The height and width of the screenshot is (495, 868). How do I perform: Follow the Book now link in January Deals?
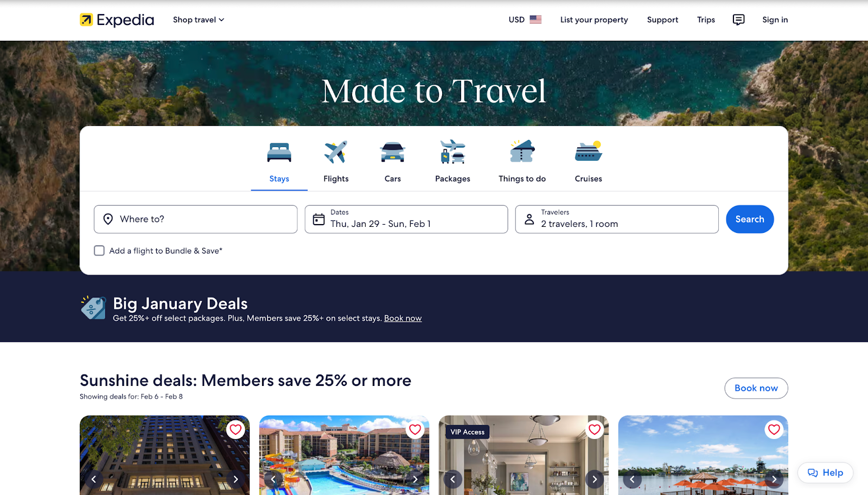click(x=403, y=319)
